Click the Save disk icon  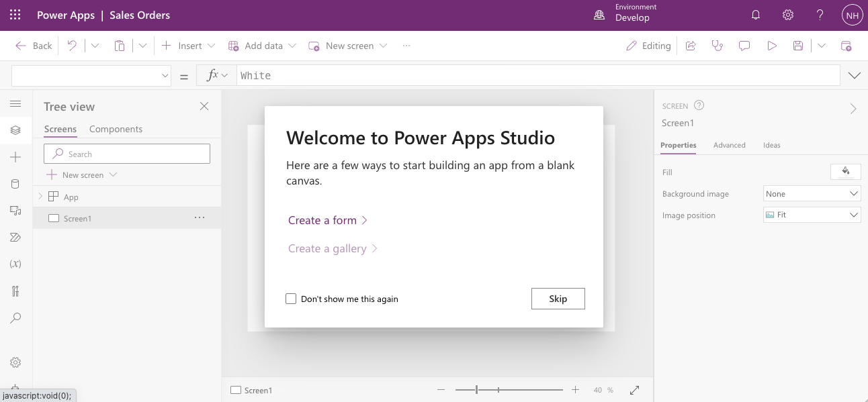(798, 46)
